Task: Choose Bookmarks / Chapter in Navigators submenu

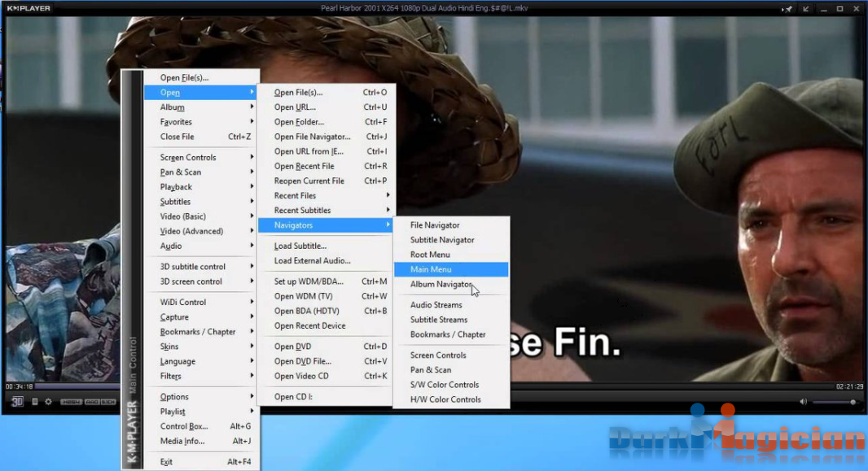Action: (x=451, y=334)
